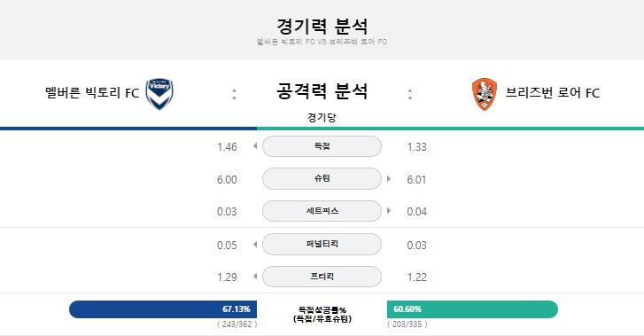
Task: Click left arrow beside 프리킥 pill
Action: [255, 277]
